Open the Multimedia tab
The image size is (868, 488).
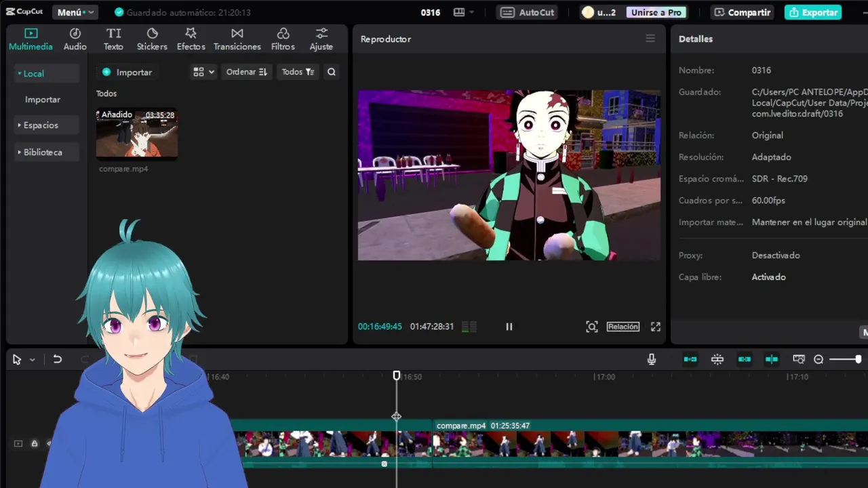click(31, 39)
